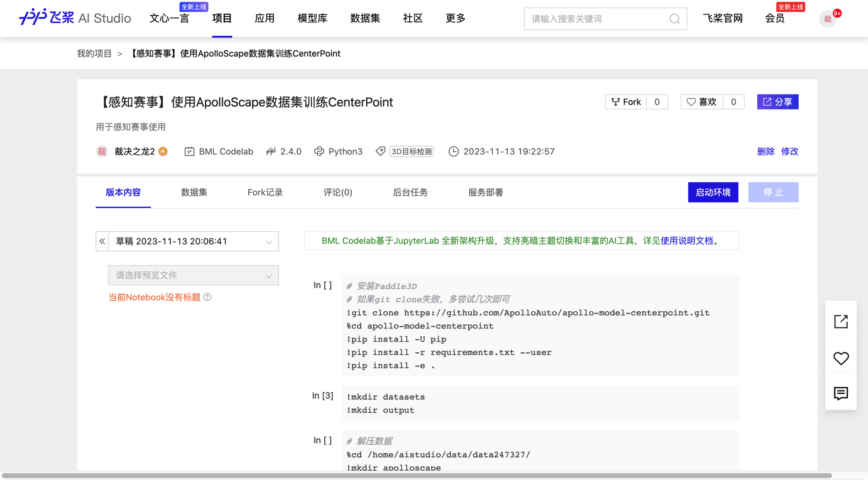Switch to the Fork记录 tab
Image resolution: width=868 pixels, height=480 pixels.
(265, 192)
